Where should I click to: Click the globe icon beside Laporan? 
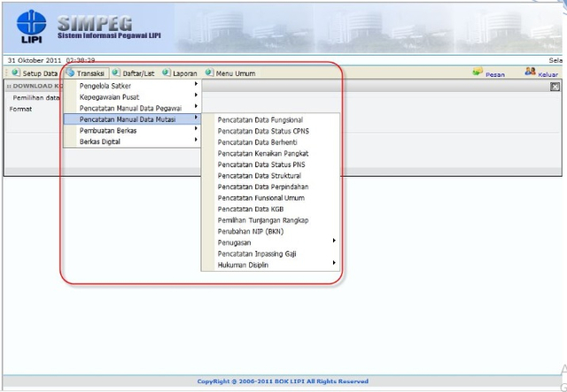167,73
